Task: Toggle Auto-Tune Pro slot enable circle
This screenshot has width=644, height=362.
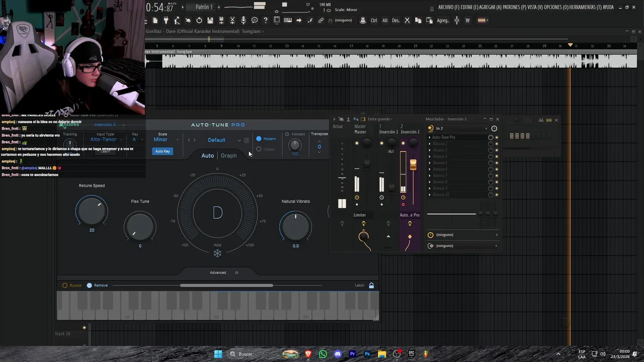Action: pyautogui.click(x=491, y=137)
